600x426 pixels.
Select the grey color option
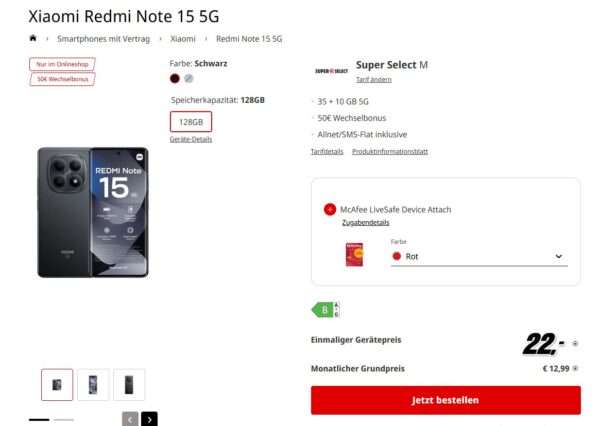[x=189, y=78]
